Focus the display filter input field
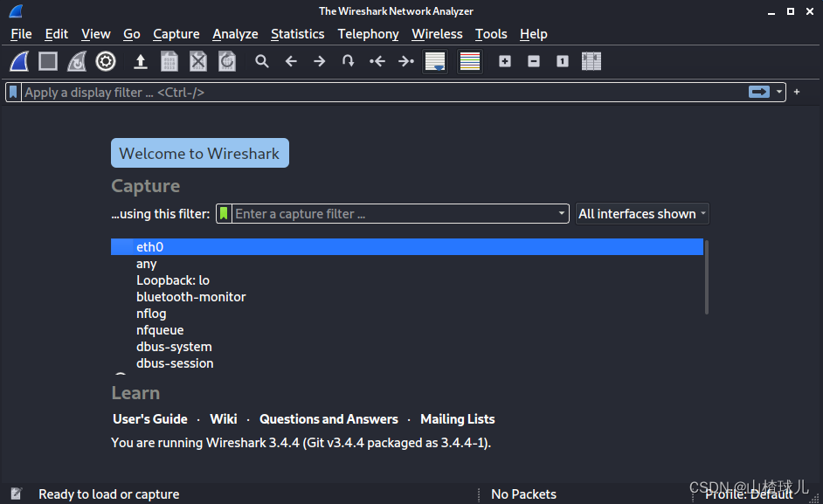Image resolution: width=823 pixels, height=504 pixels. click(384, 93)
